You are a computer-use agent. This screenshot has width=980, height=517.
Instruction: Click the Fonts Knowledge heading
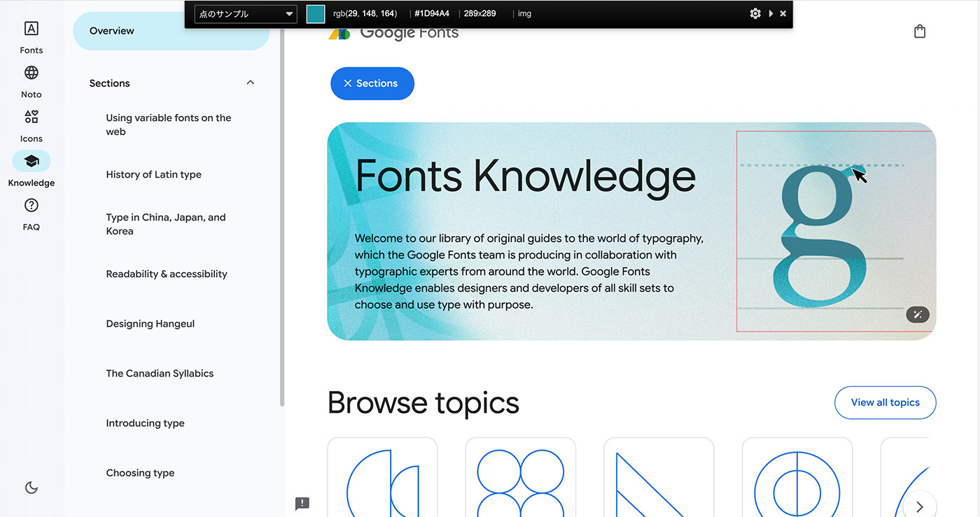(x=526, y=176)
